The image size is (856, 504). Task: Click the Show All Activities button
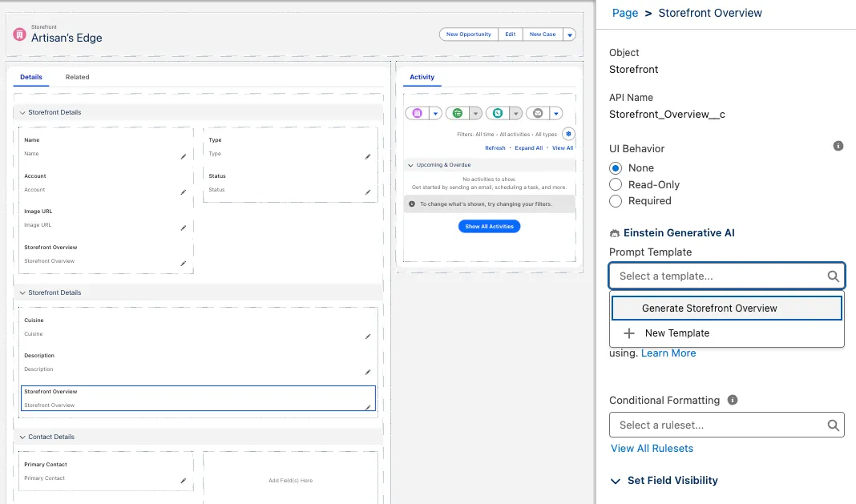tap(489, 227)
